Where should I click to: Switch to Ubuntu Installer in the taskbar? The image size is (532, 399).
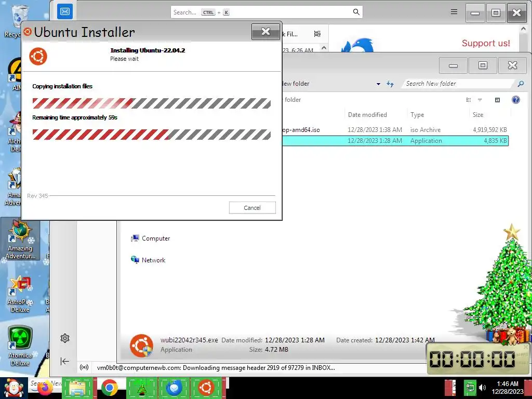[x=206, y=388]
